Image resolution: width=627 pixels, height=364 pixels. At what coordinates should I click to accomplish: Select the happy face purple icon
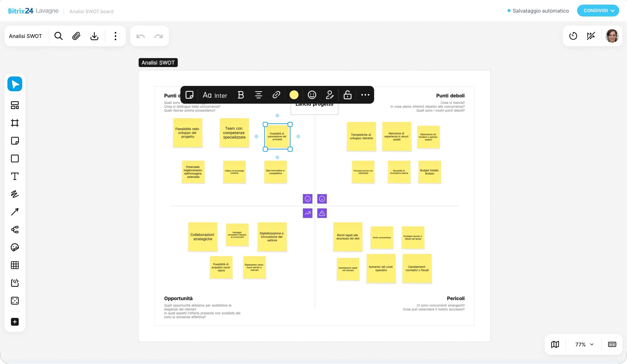308,199
